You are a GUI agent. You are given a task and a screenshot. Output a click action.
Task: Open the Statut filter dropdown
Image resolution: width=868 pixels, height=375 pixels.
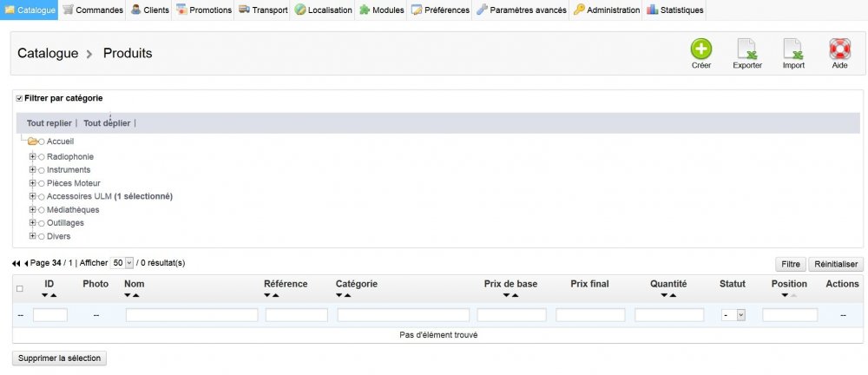(x=734, y=315)
